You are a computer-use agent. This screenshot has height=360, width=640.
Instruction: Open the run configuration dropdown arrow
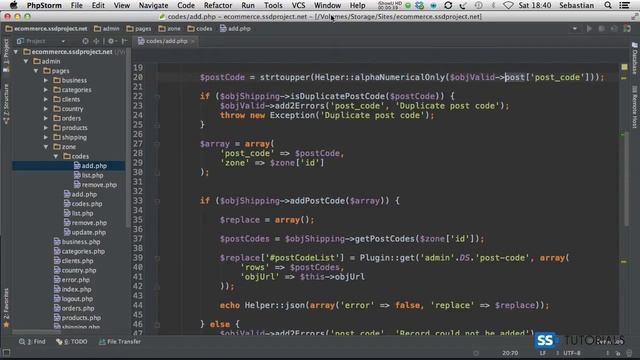[575, 29]
